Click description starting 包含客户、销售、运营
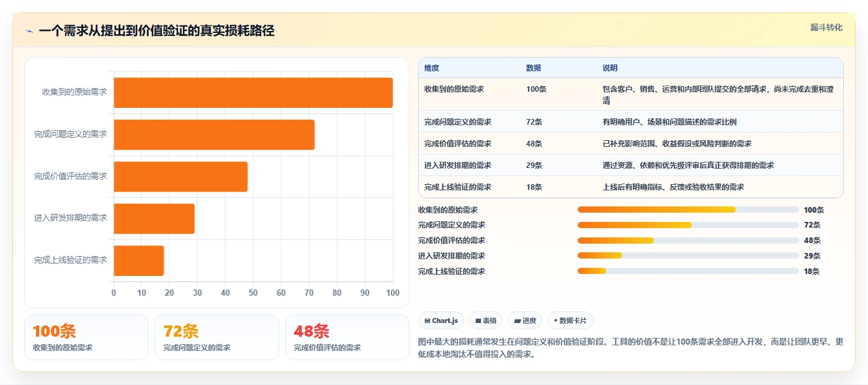The image size is (868, 385). pos(718,95)
